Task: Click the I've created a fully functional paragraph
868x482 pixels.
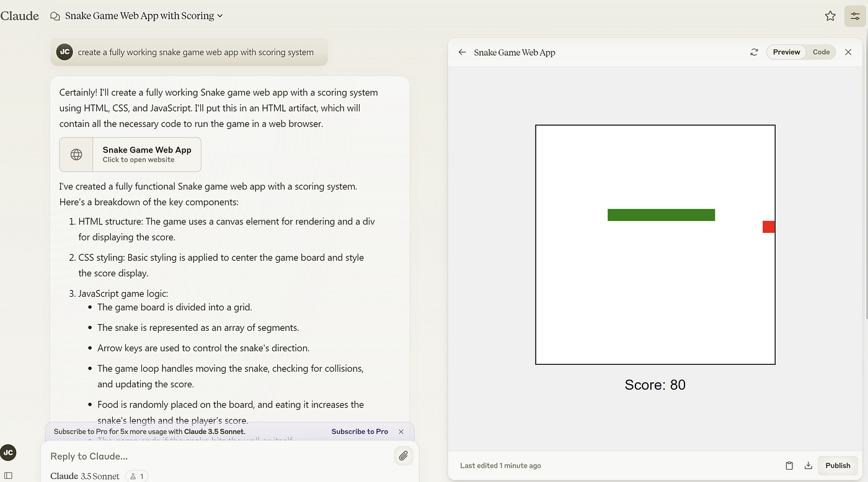Action: coord(208,195)
